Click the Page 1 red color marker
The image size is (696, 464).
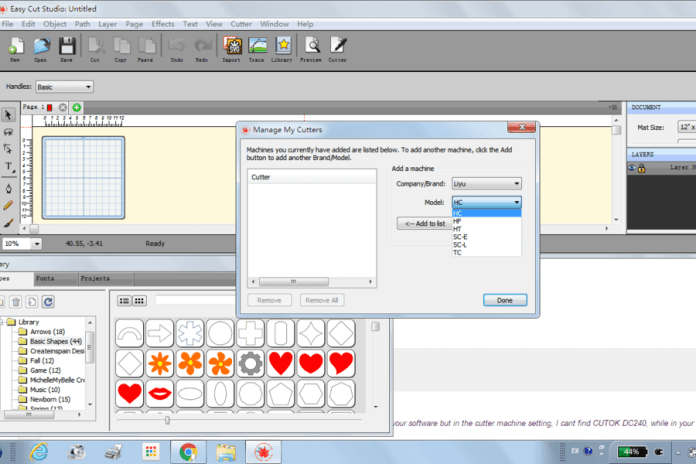point(50,107)
